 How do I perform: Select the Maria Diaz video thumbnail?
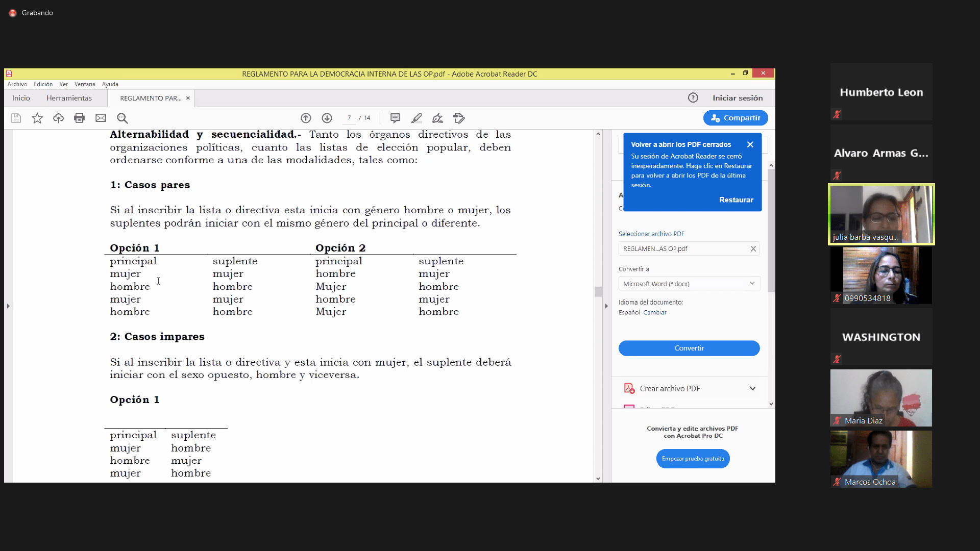pos(881,398)
